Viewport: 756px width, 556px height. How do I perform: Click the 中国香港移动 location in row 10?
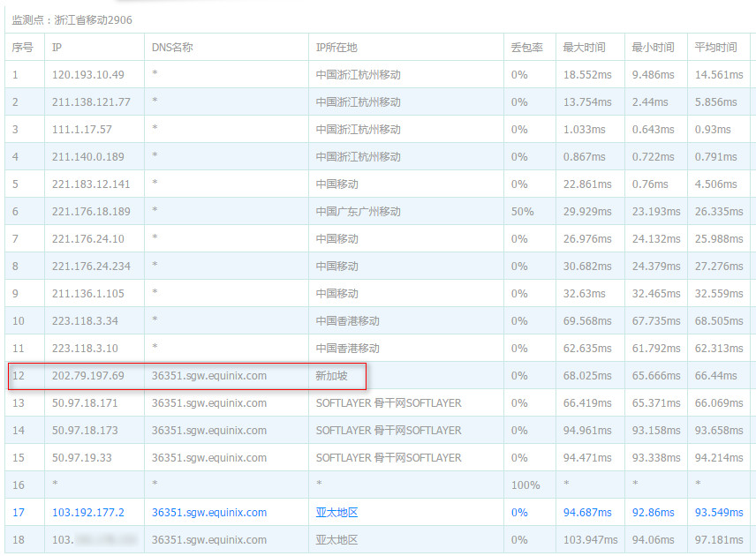(x=346, y=320)
